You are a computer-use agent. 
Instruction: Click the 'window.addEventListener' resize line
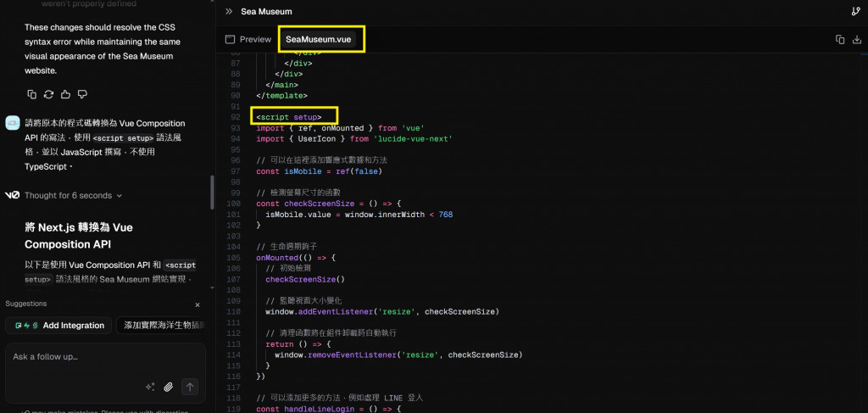point(382,312)
